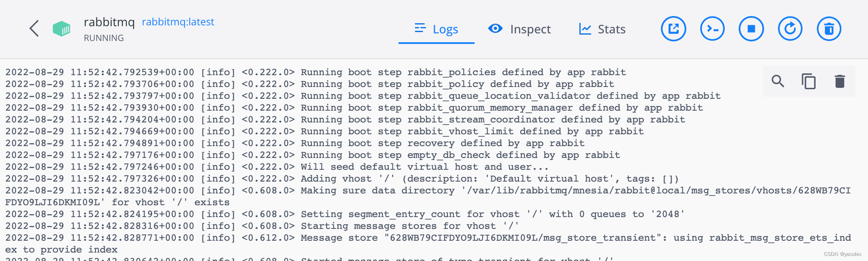
Task: Click log line mentioning rabbit_policies
Action: 316,72
